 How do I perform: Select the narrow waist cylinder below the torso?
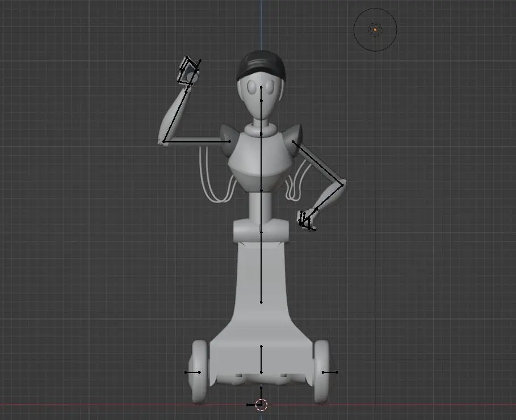[260, 207]
